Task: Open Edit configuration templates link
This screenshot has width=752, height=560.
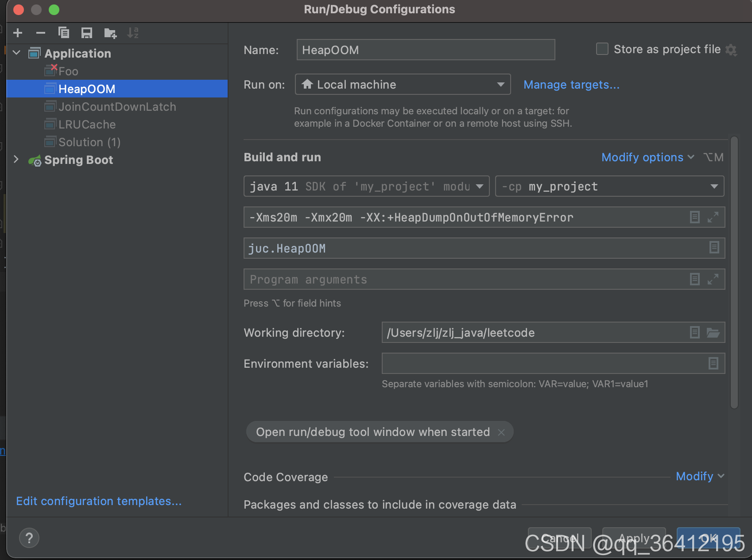Action: (x=99, y=501)
